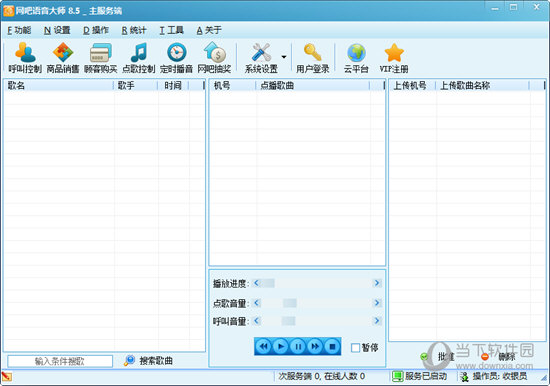Viewport: 550px width, 386px height.
Task: Click the 播放进度 right arrow
Action: 377,283
